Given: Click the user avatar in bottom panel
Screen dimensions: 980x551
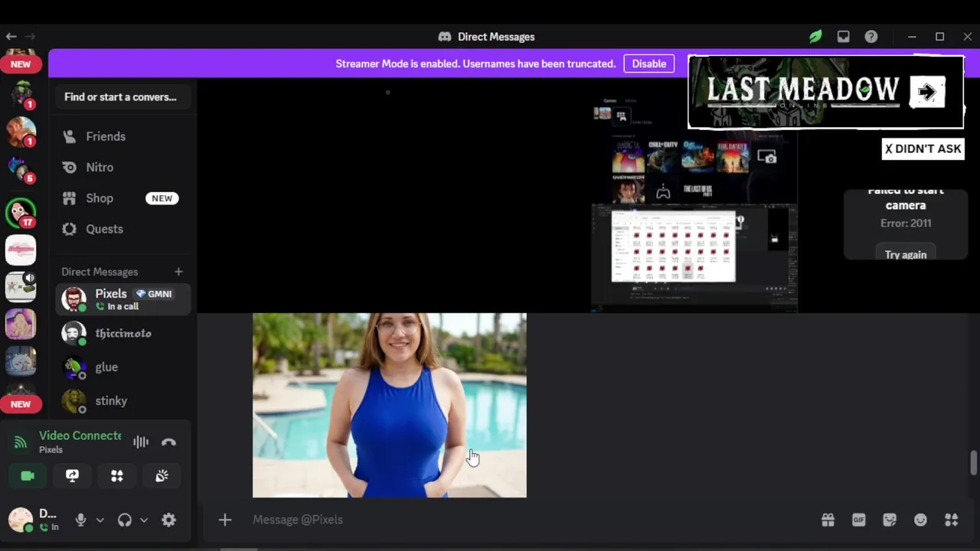Looking at the screenshot, I should tap(20, 520).
